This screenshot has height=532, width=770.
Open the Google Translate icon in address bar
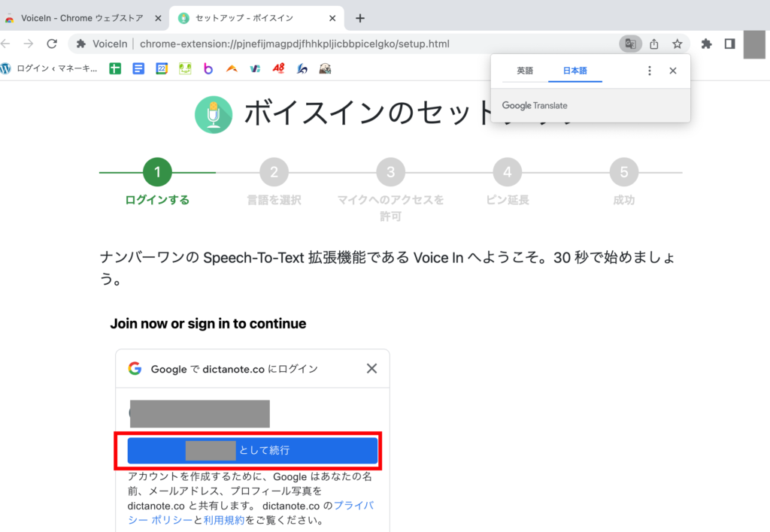click(x=631, y=44)
